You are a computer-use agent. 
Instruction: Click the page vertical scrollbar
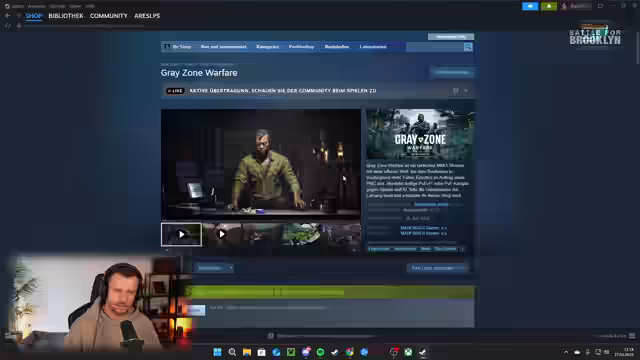[x=637, y=47]
